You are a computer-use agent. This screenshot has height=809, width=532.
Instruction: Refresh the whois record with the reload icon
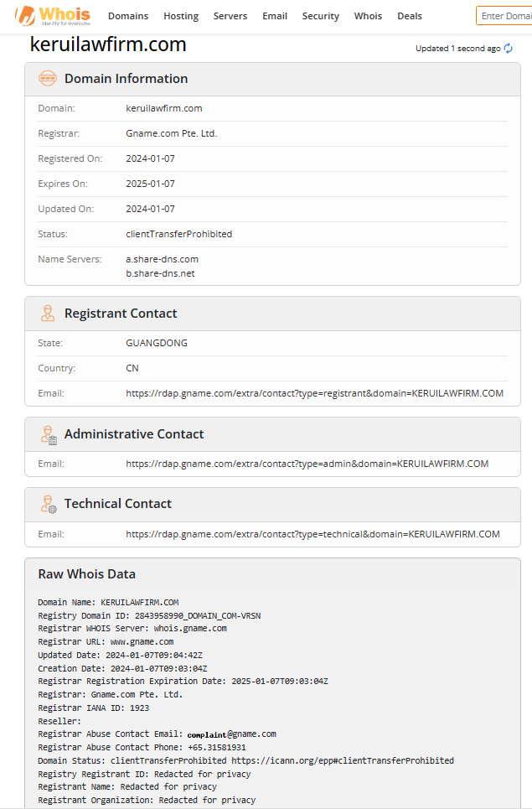[509, 49]
